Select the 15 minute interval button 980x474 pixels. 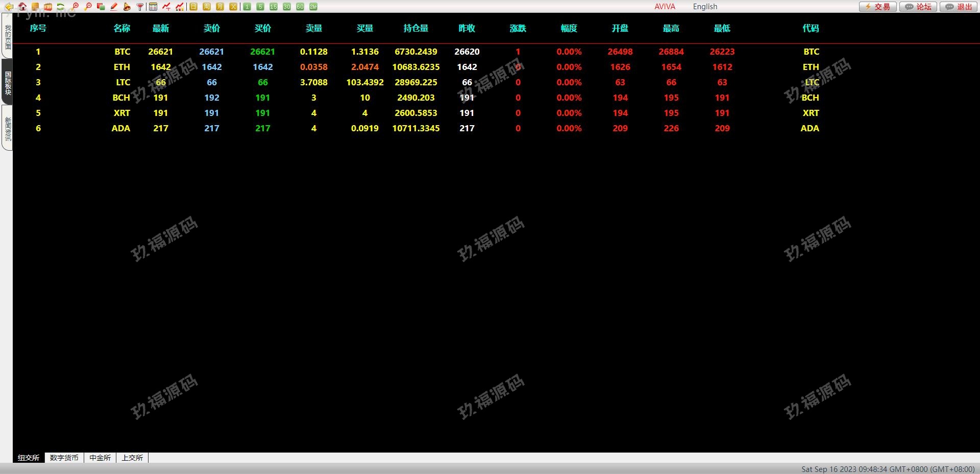tap(274, 7)
